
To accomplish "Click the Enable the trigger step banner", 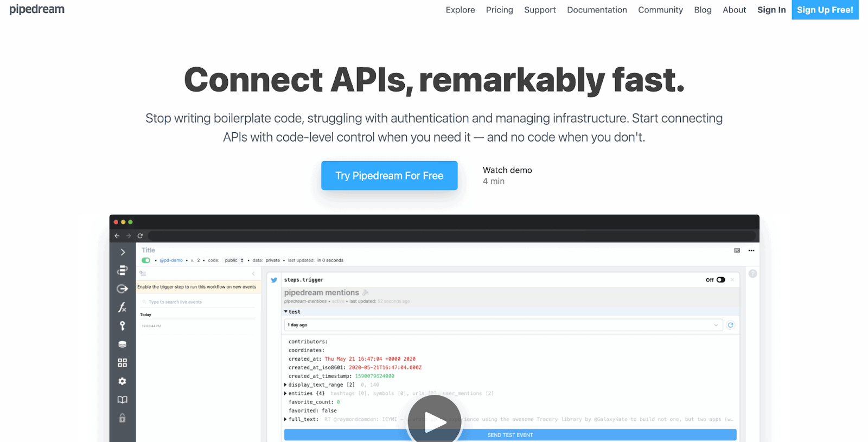I will (x=198, y=287).
